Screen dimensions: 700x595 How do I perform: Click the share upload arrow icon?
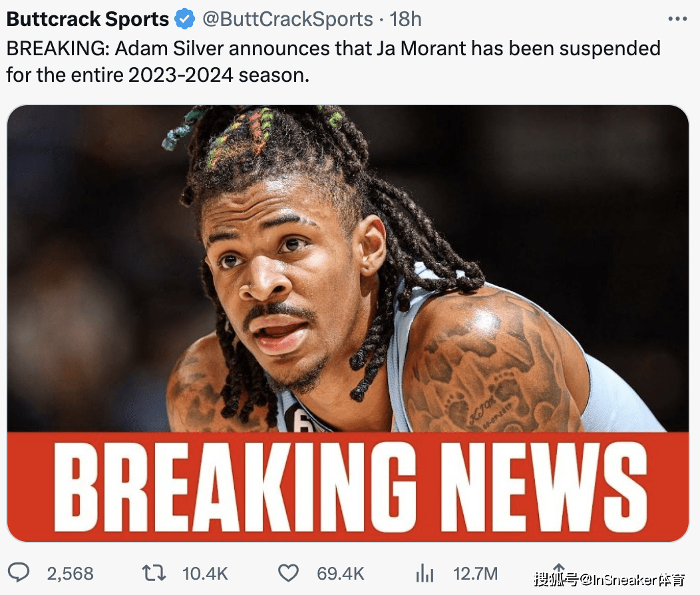pos(558,572)
